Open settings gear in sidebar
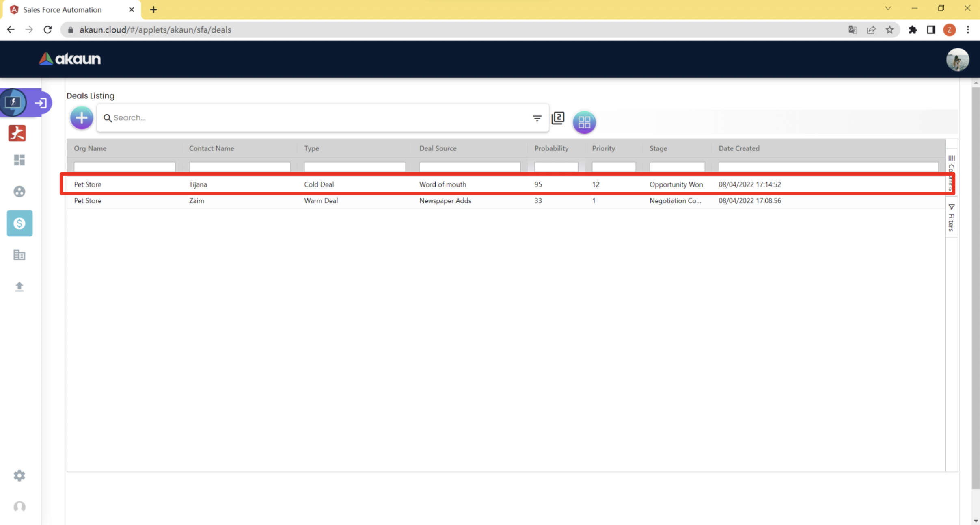980x525 pixels. pyautogui.click(x=19, y=475)
